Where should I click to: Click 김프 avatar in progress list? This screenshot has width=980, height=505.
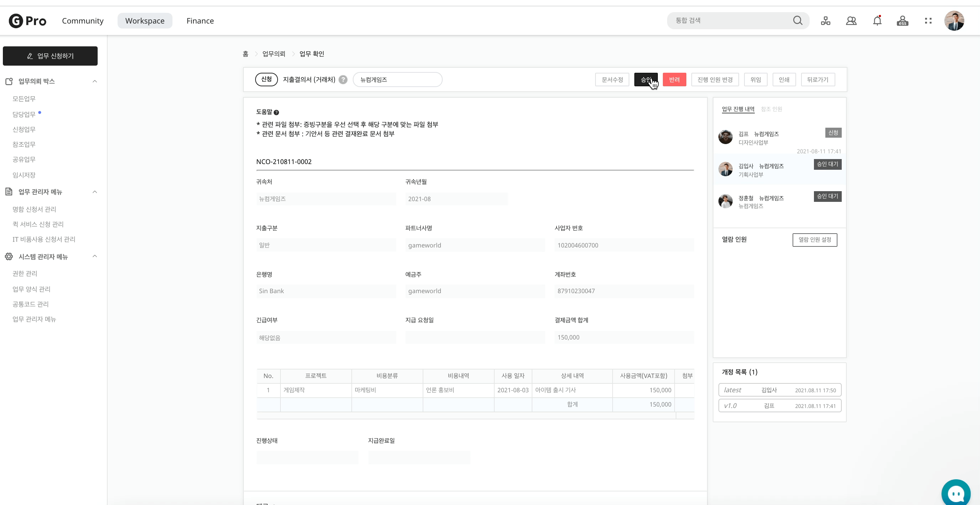[x=725, y=137]
